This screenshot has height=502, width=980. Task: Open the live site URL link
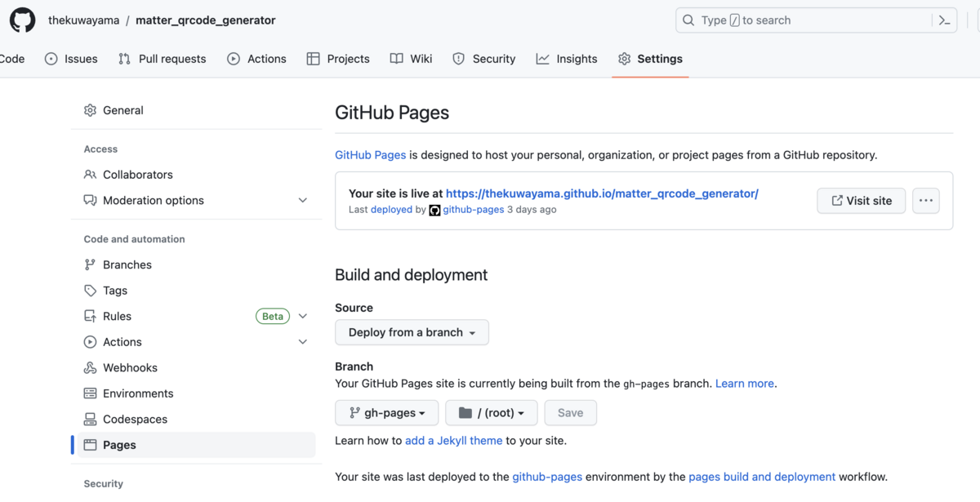[603, 193]
